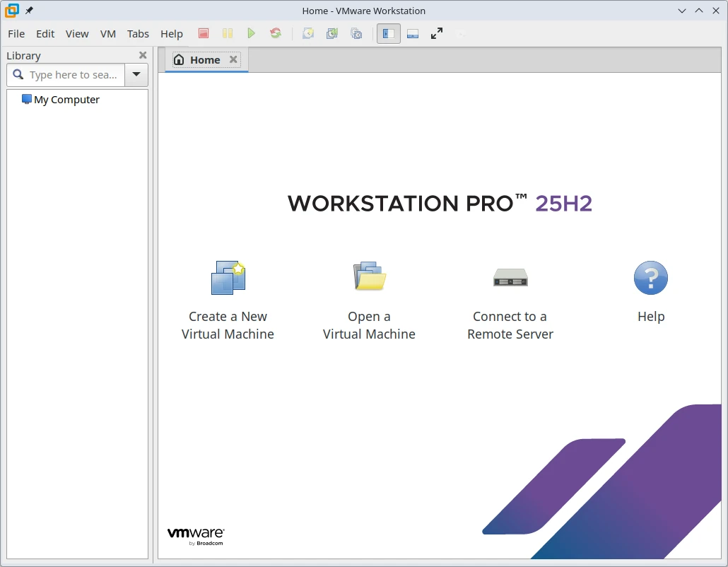Screen dimensions: 728x567
Task: Select My Computer in the Library tree
Action: point(64,99)
